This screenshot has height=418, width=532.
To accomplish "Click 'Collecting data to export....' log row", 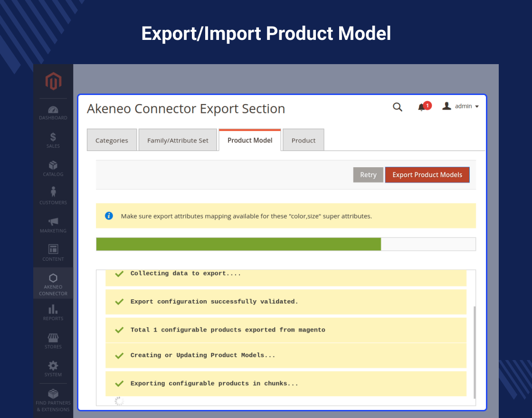I will [285, 278].
